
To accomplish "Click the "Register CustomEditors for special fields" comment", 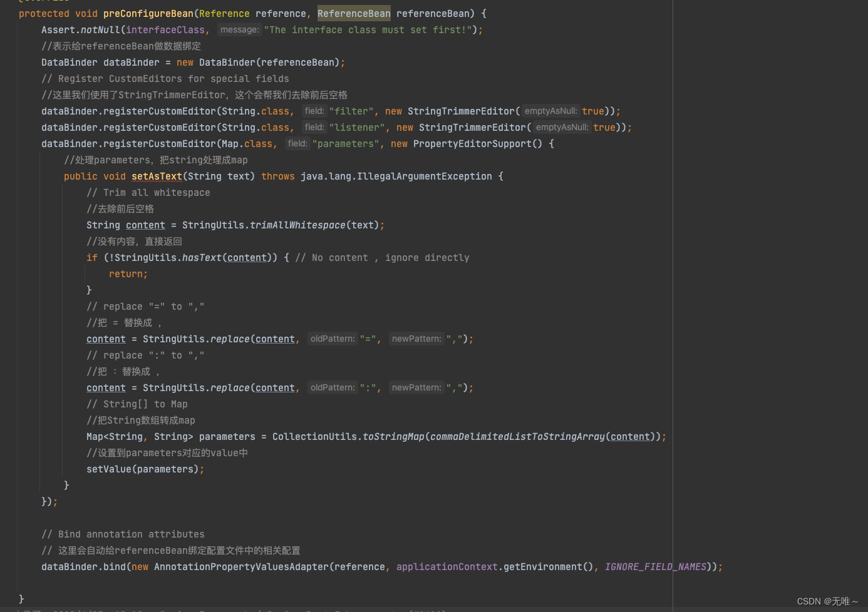I will pyautogui.click(x=165, y=79).
